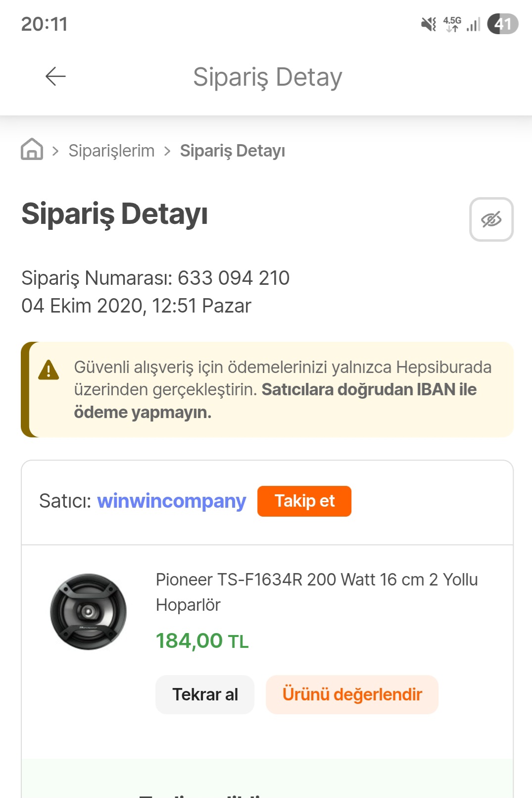The height and width of the screenshot is (798, 532).
Task: Click the chevron after the home icon
Action: (55, 151)
